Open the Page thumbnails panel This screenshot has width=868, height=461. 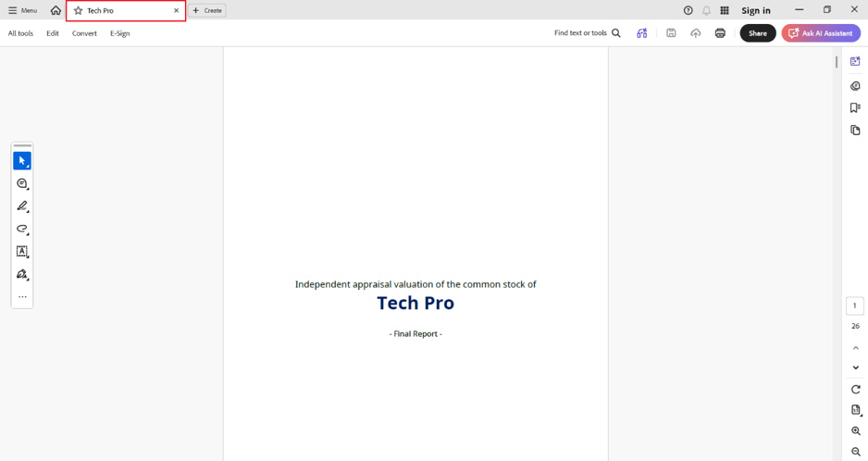point(855,131)
